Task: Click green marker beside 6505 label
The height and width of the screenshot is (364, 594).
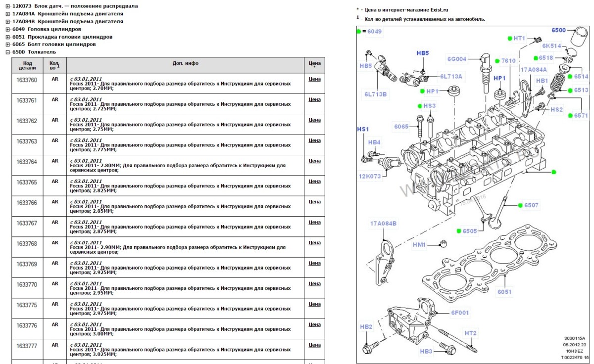Action: coord(459,231)
